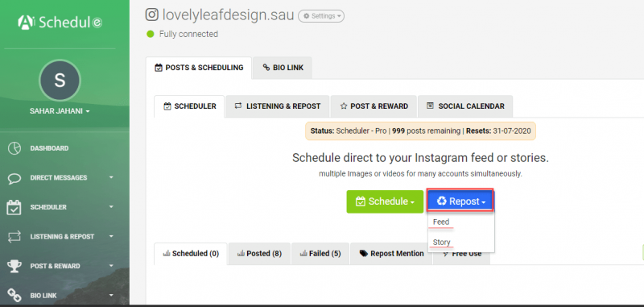This screenshot has width=644, height=307.
Task: Click the AiSchedul logo
Action: [x=60, y=23]
